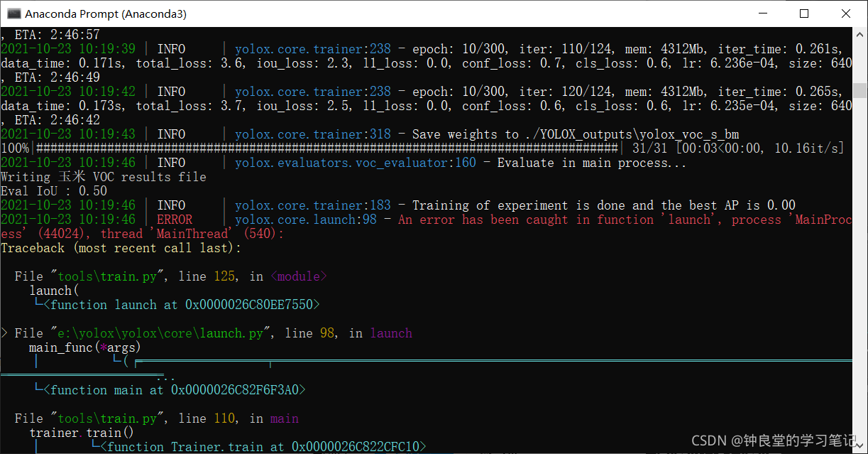
Task: Click the 100% progress bar line
Action: click(x=423, y=148)
